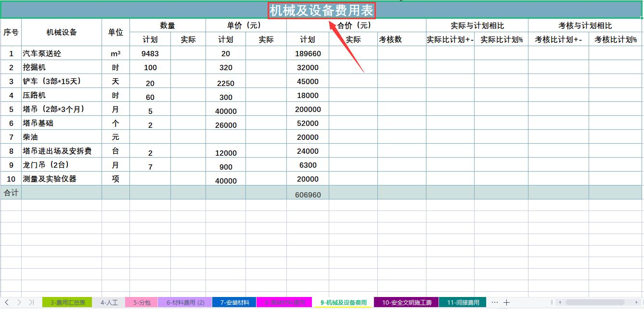The width and height of the screenshot is (644, 309).
Task: Open the sheet list via the ellipsis icon
Action: [494, 302]
